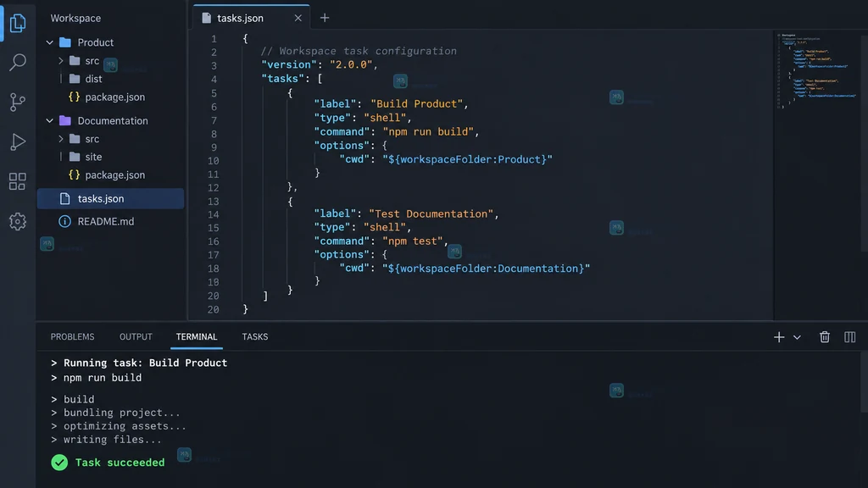Split the terminal panel
This screenshot has width=868, height=488.
[849, 337]
